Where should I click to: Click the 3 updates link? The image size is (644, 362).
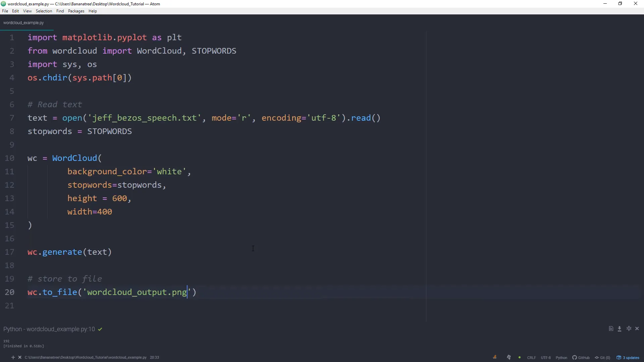click(x=628, y=358)
